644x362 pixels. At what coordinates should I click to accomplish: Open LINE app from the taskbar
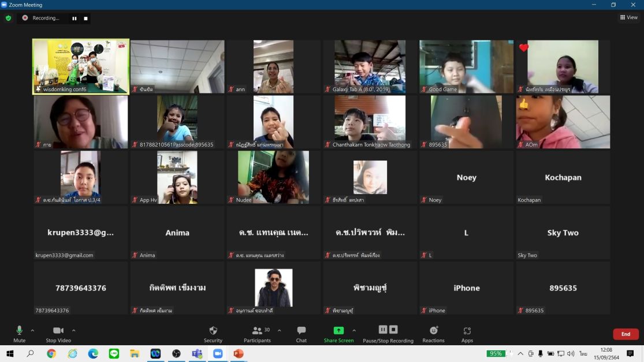click(x=114, y=353)
